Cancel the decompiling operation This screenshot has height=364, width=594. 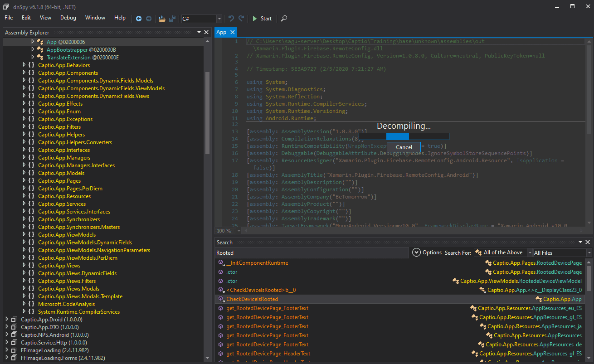pos(404,147)
